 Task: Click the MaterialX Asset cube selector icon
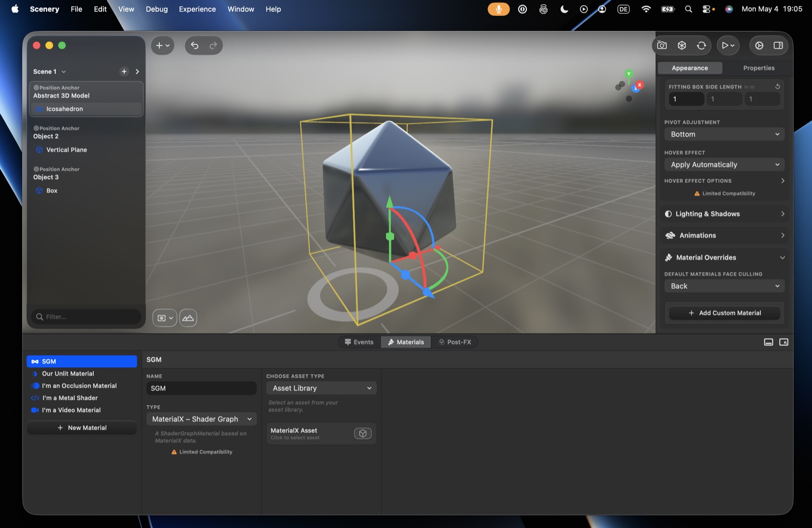pos(362,434)
